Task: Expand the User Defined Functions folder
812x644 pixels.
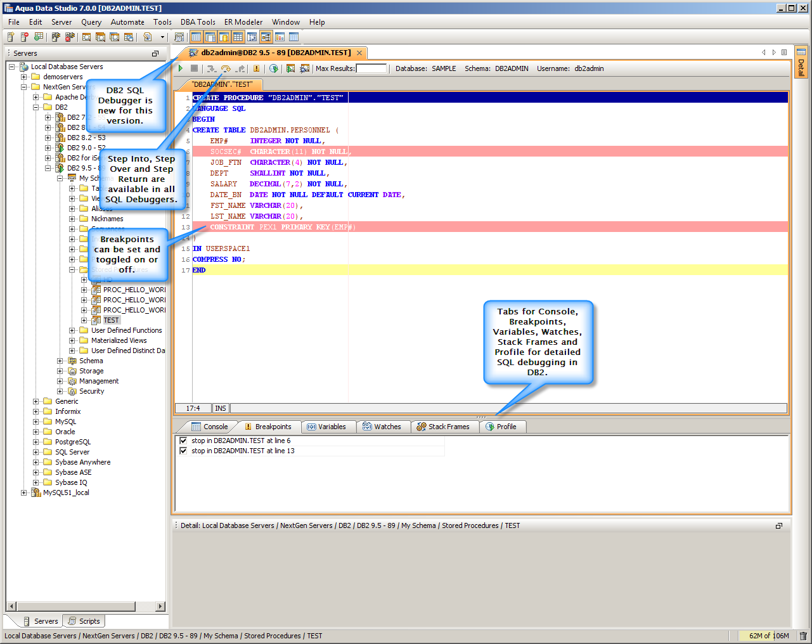Action: [72, 330]
